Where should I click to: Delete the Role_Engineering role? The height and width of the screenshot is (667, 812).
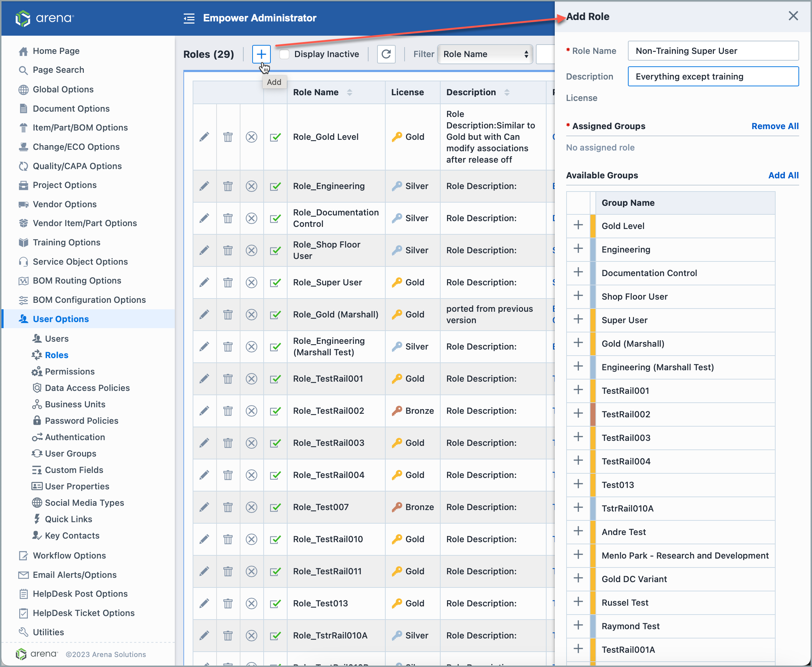(x=228, y=186)
